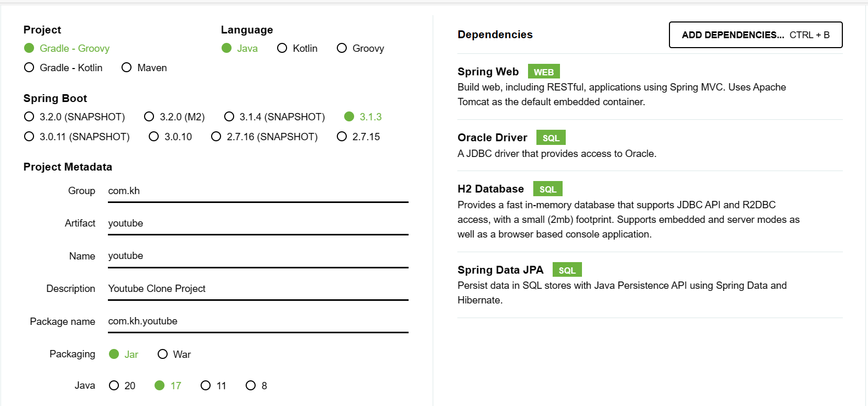
Task: Select Gradle - Kotlin project type
Action: tap(29, 67)
